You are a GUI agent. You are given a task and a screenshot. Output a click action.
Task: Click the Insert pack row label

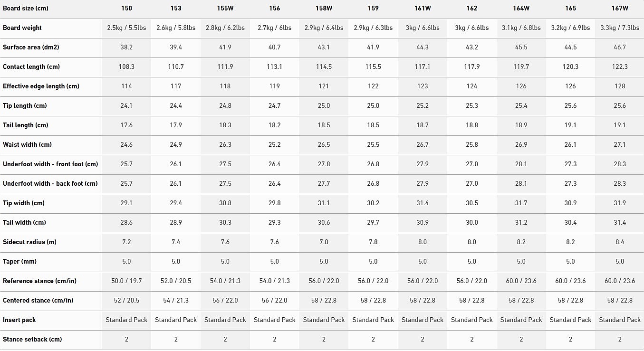[x=19, y=320]
